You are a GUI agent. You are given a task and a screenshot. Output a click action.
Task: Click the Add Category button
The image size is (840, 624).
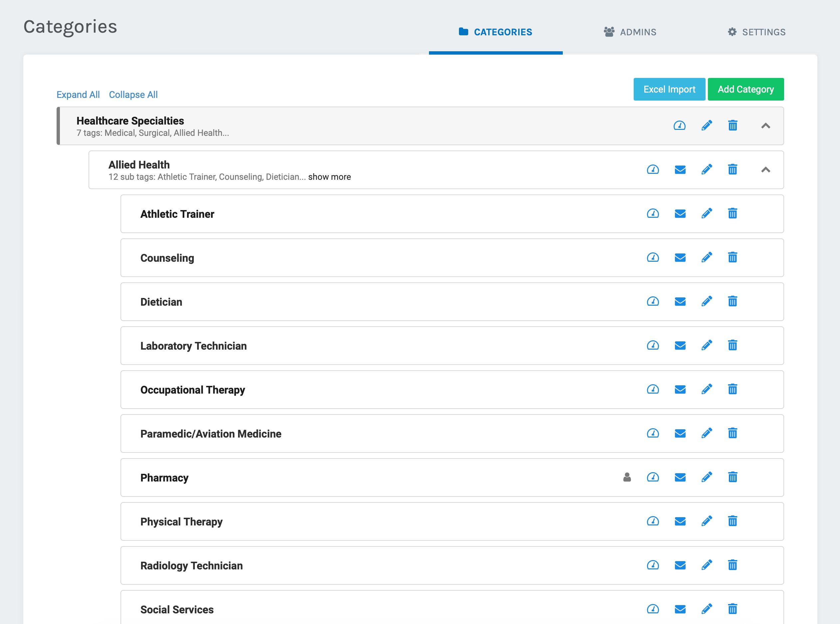click(745, 89)
